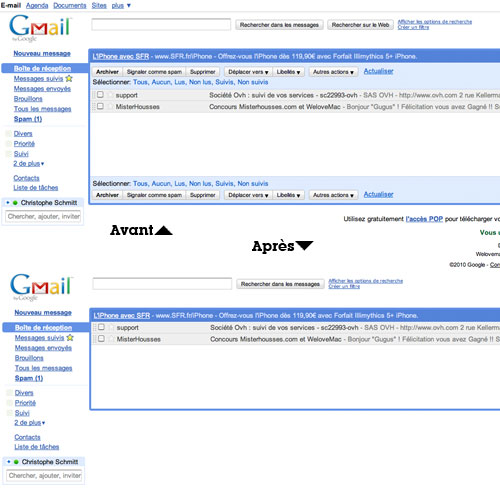Click 'Non lus' in the upper Sélectionner row
Viewport: 500px width, 492px height.
(200, 82)
